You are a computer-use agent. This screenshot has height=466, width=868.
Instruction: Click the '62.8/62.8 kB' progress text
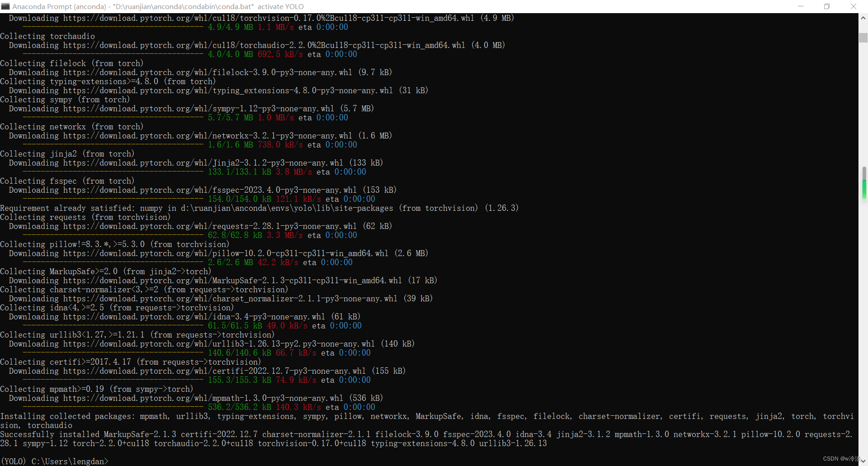[x=235, y=235]
